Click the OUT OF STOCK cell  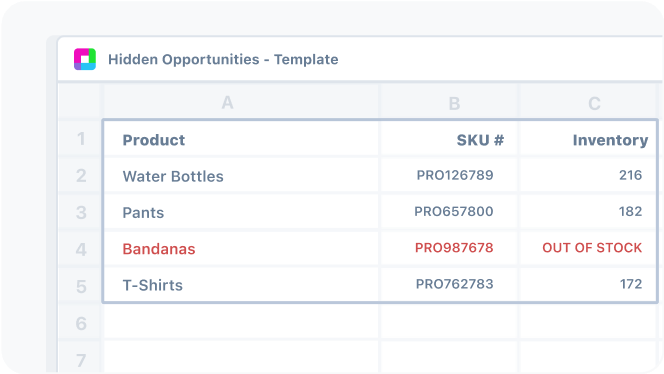[x=589, y=248]
